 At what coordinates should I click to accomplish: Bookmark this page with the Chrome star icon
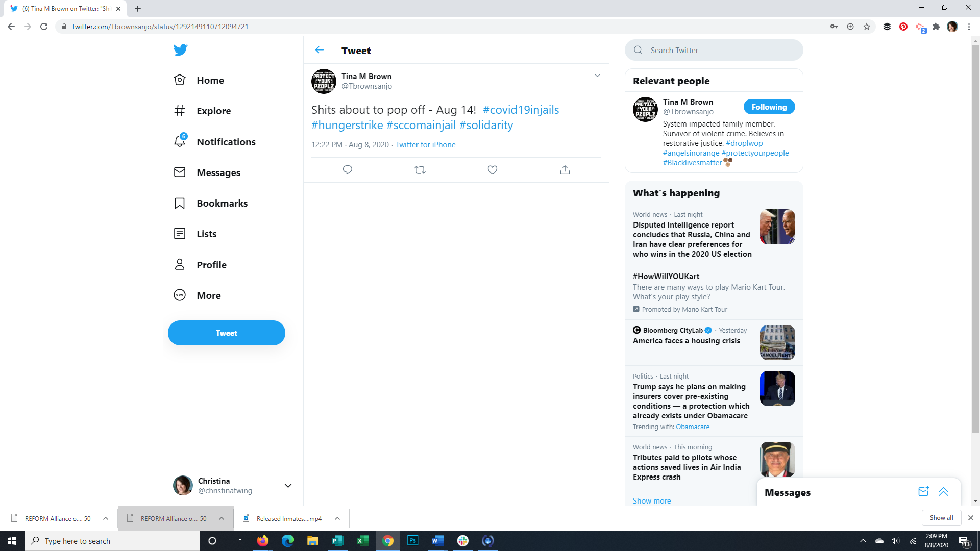point(867,27)
